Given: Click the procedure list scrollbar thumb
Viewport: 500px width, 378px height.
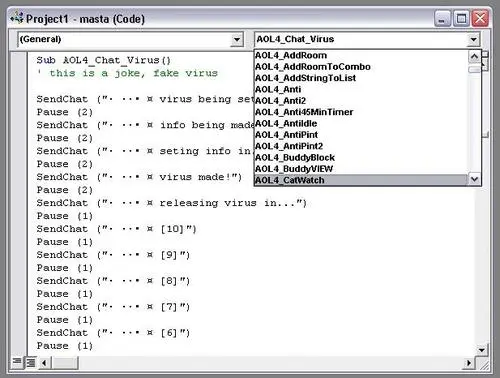Looking at the screenshot, I should tap(474, 69).
